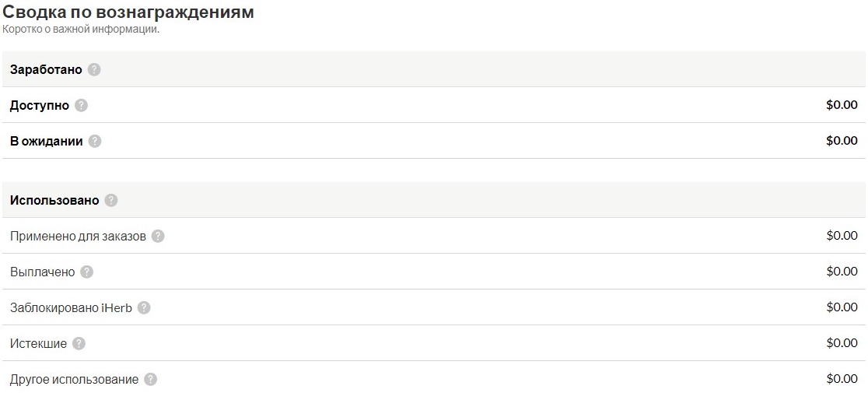Click the question mark next to В ожидании
This screenshot has width=868, height=393.
coord(95,141)
